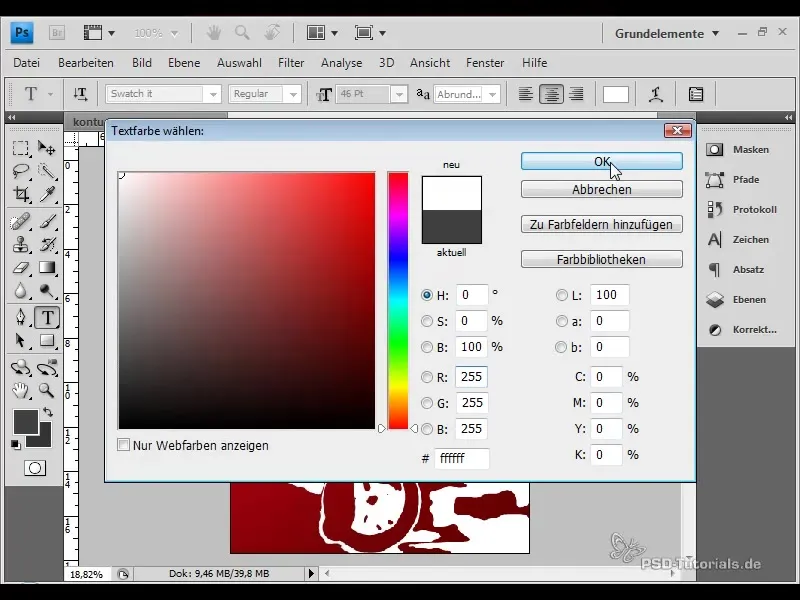Open the font family dropdown
Image resolution: width=800 pixels, height=600 pixels.
[x=213, y=94]
